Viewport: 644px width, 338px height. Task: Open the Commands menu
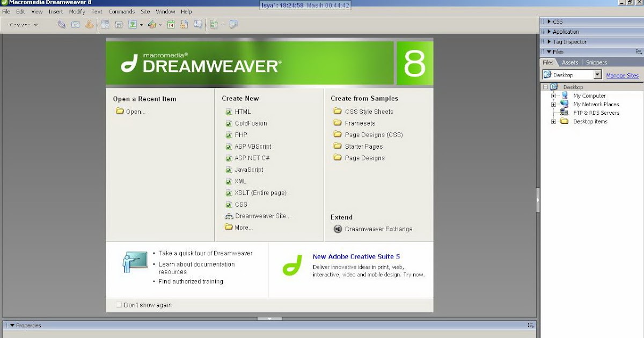click(x=122, y=11)
